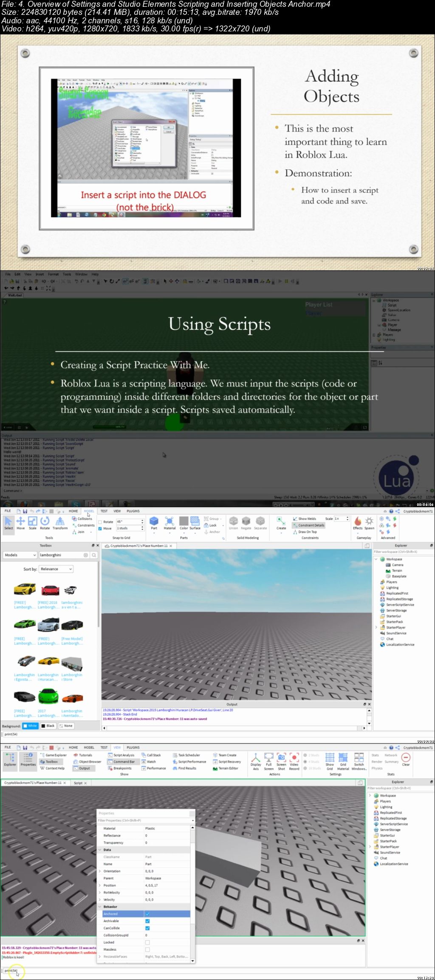435x980 pixels.
Task: Switch to MODEL tab in View-ribbon frame
Action: pyautogui.click(x=89, y=747)
